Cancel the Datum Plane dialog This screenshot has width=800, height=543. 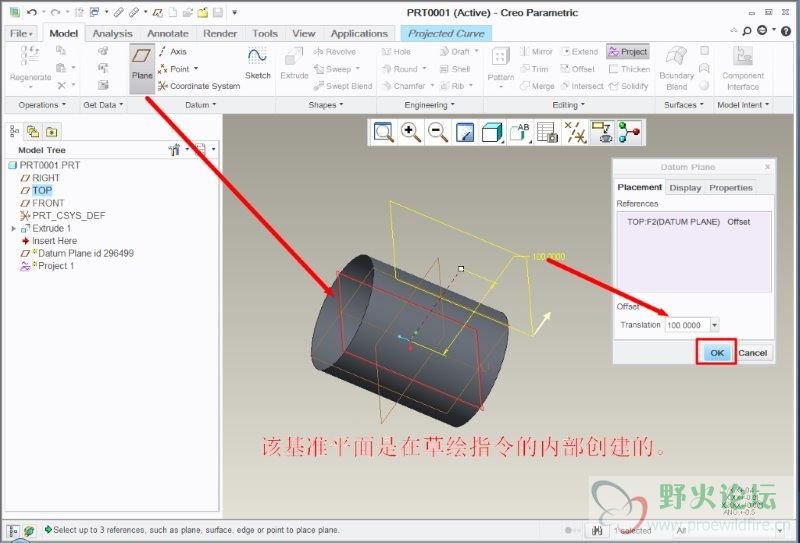[753, 353]
